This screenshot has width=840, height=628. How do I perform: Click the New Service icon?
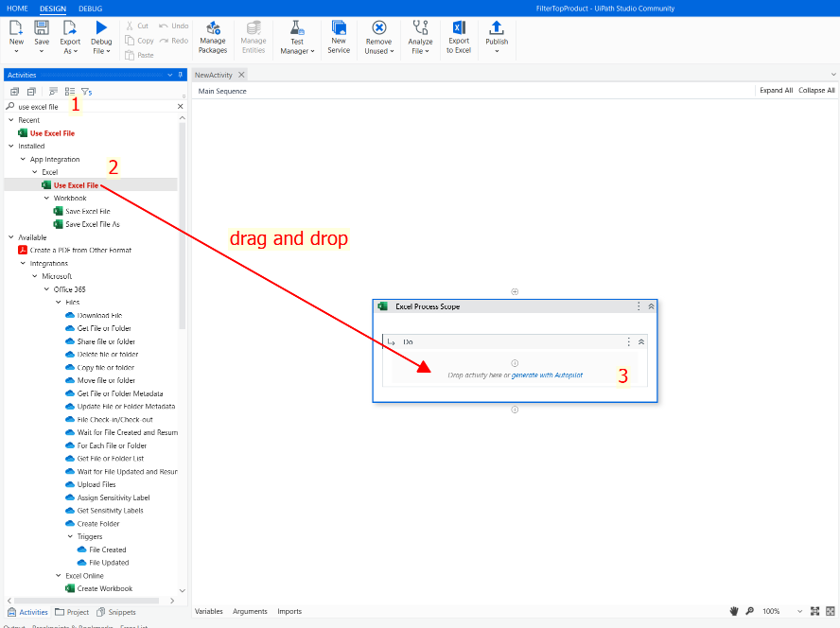tap(339, 27)
